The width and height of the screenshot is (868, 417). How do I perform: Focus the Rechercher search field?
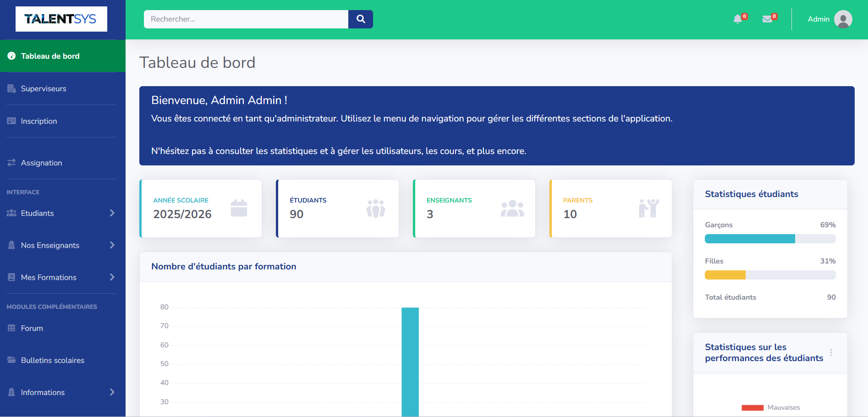click(246, 19)
